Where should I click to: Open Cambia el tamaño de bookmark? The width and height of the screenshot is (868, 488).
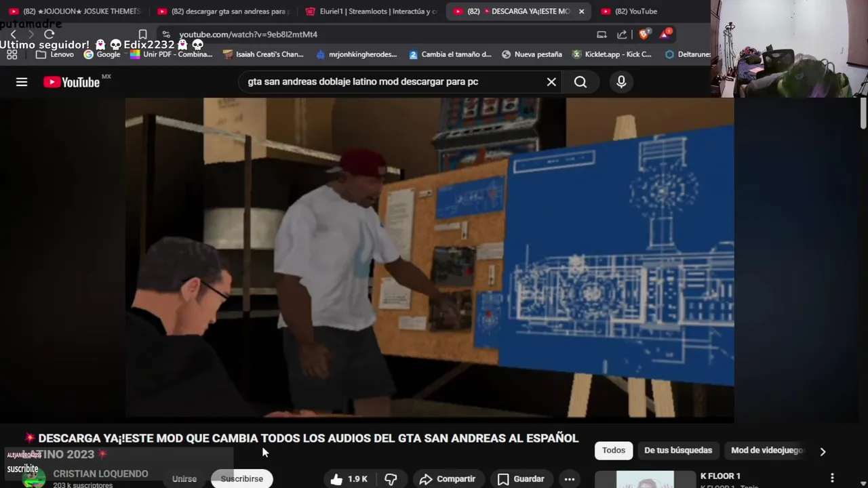click(x=450, y=54)
